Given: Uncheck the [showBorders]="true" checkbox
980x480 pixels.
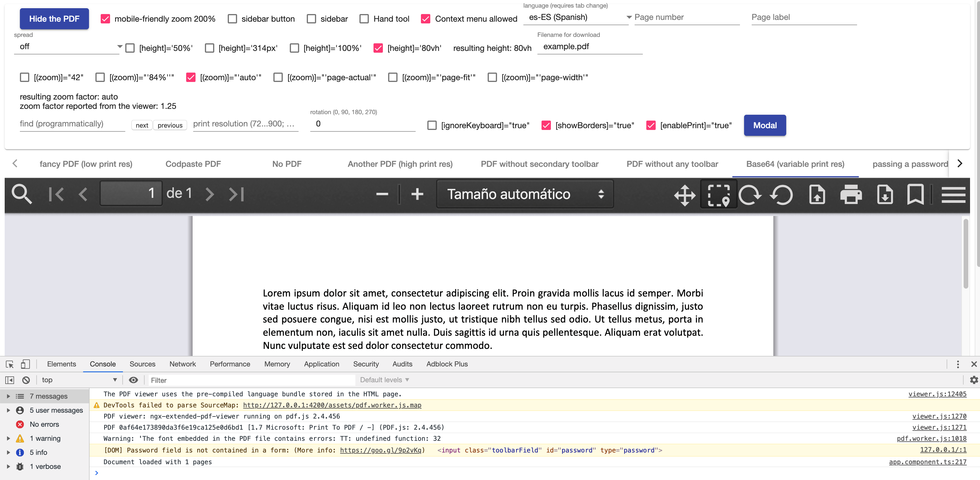Looking at the screenshot, I should coord(547,125).
